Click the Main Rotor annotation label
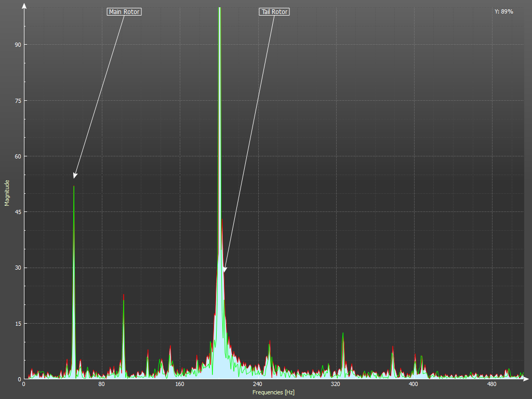 (124, 11)
